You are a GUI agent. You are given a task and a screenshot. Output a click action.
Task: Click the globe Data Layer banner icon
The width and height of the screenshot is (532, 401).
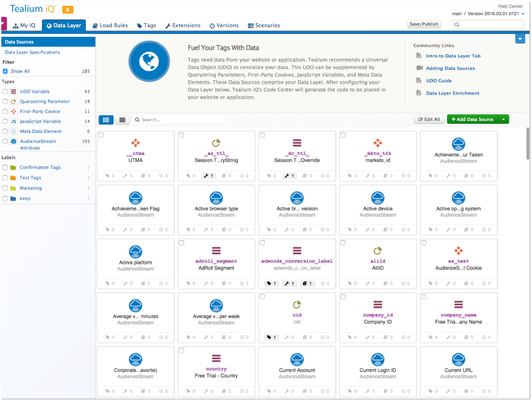[149, 61]
